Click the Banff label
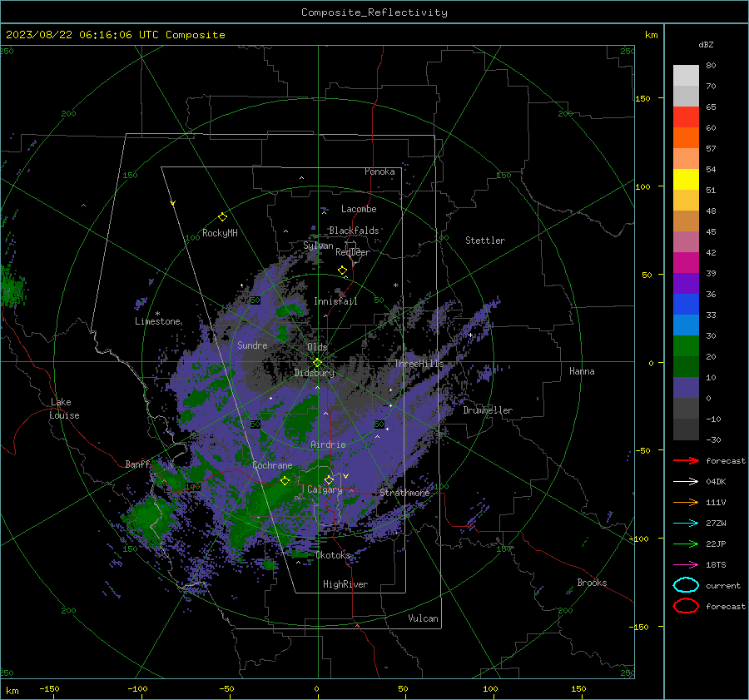The image size is (749, 700). 137,464
